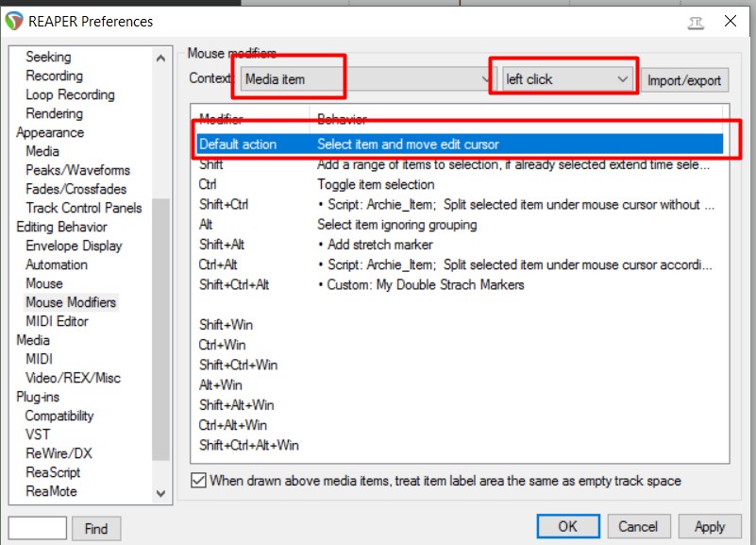
Task: Select Mouse Modifiers in the tree
Action: [71, 302]
